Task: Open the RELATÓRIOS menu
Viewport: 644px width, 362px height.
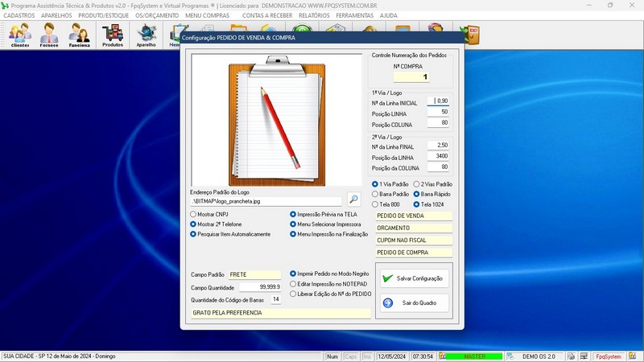Action: coord(314,15)
